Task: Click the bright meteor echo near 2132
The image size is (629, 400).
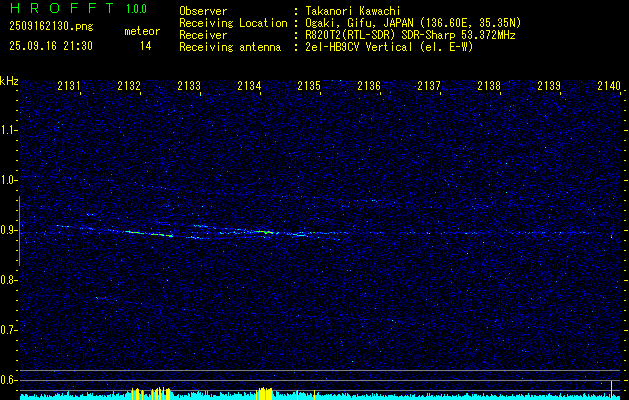Action: [148, 234]
